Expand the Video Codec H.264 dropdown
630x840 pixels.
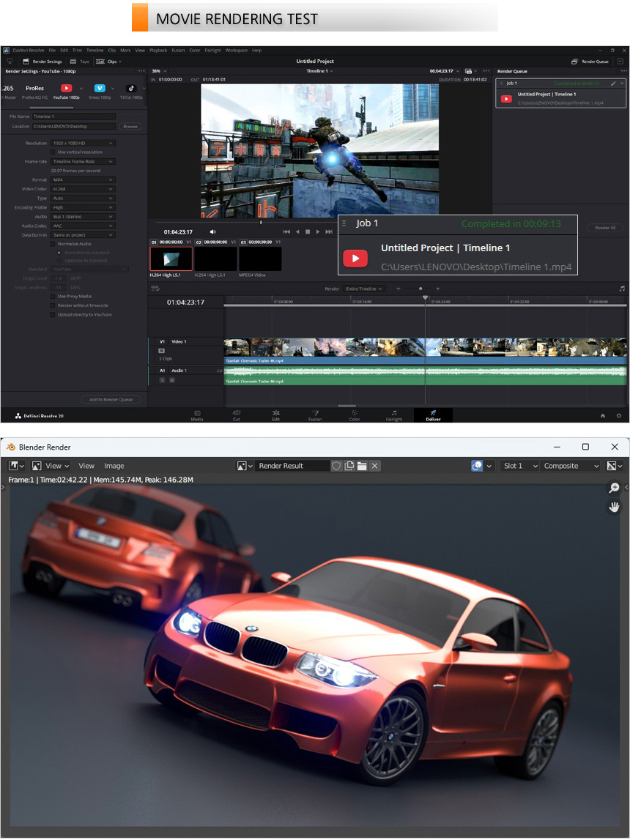[x=83, y=189]
